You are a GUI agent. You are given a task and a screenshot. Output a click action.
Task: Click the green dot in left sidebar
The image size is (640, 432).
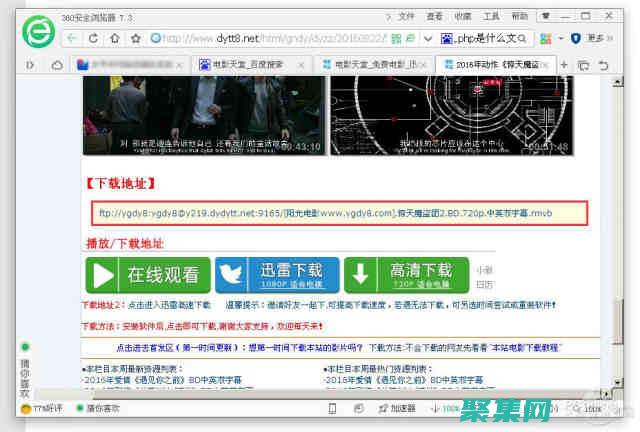[x=25, y=347]
